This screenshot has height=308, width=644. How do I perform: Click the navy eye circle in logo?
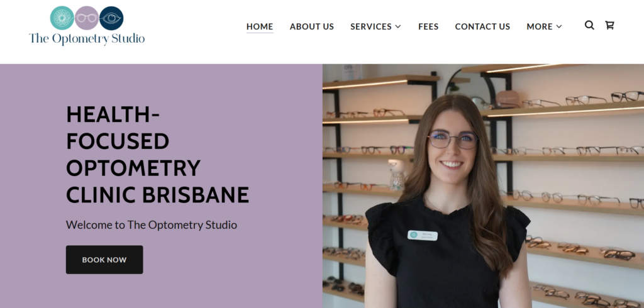click(111, 18)
